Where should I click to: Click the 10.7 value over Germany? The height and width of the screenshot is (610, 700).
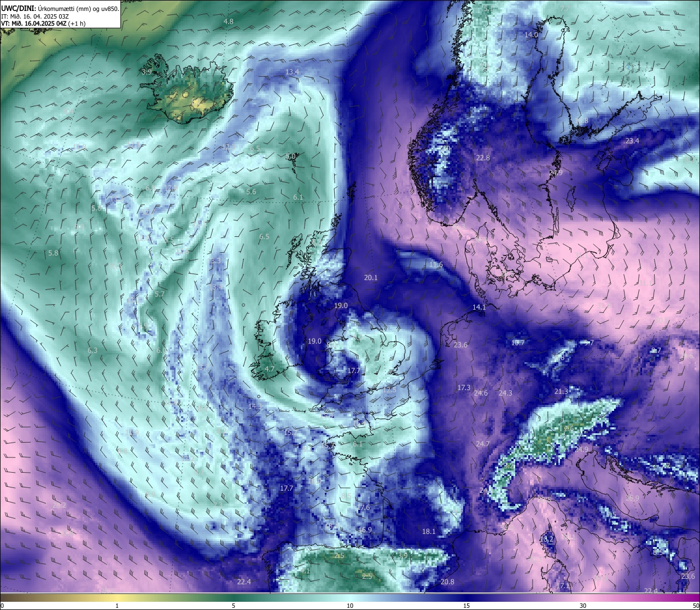click(518, 342)
